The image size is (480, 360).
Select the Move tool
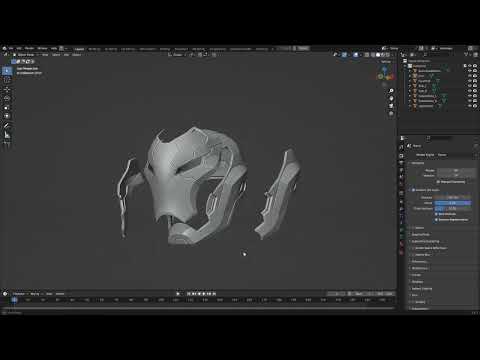[x=7, y=89]
